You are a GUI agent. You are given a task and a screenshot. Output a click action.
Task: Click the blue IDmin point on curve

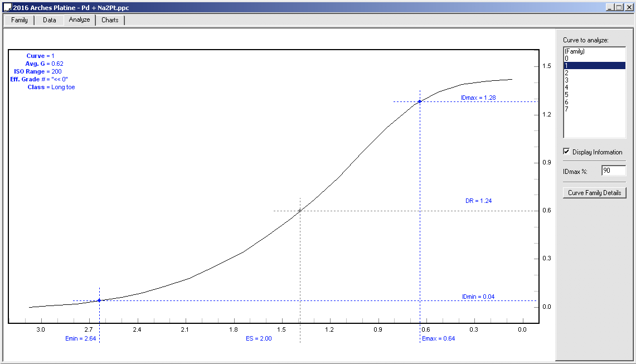(x=99, y=300)
